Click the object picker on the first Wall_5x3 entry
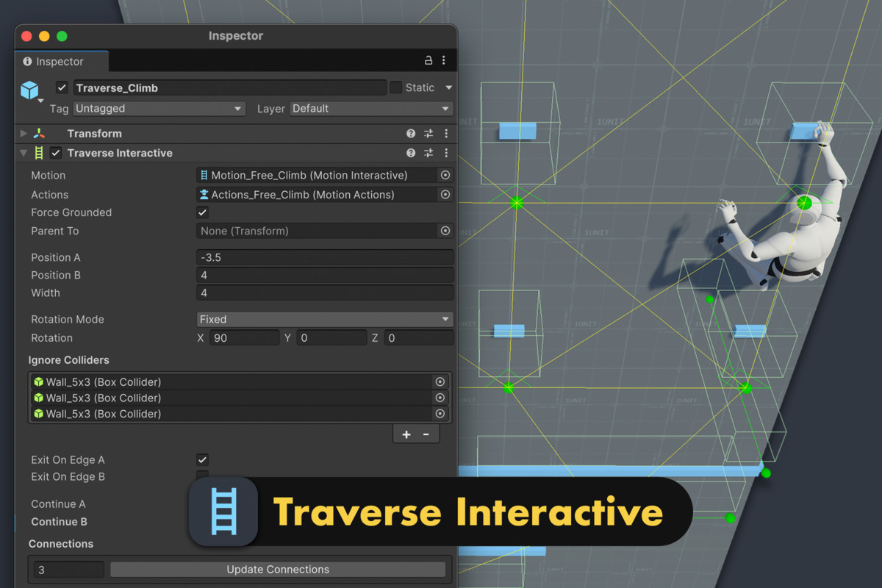 pos(440,381)
